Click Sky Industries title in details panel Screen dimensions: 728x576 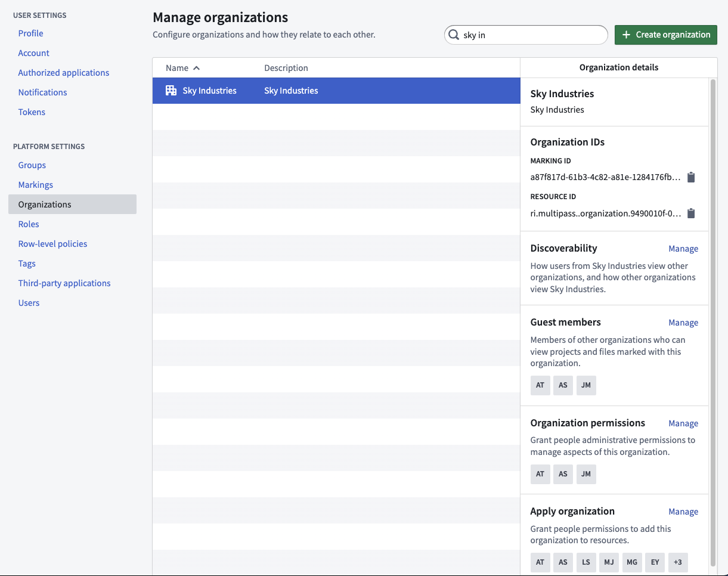tap(562, 94)
